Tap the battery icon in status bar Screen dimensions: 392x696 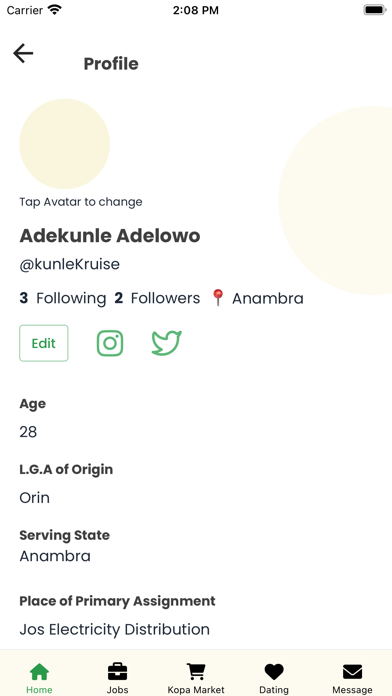[375, 10]
